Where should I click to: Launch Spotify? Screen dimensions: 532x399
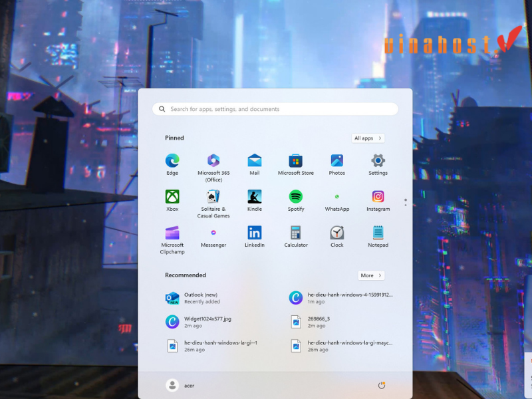(296, 201)
